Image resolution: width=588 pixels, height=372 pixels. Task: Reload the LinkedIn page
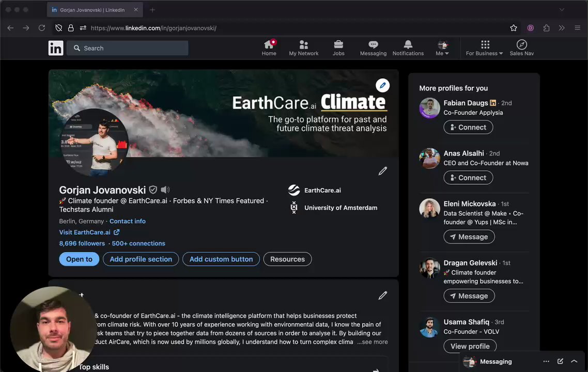click(42, 28)
